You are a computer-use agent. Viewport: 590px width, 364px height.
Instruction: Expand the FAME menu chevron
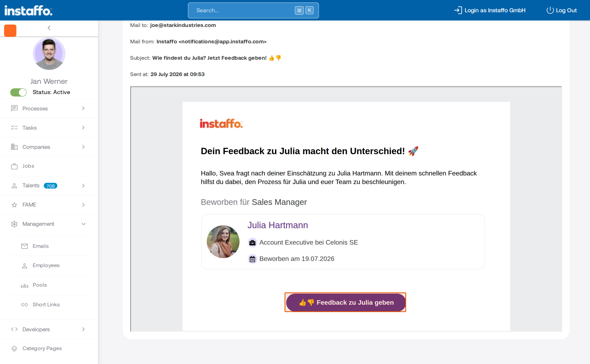point(84,205)
